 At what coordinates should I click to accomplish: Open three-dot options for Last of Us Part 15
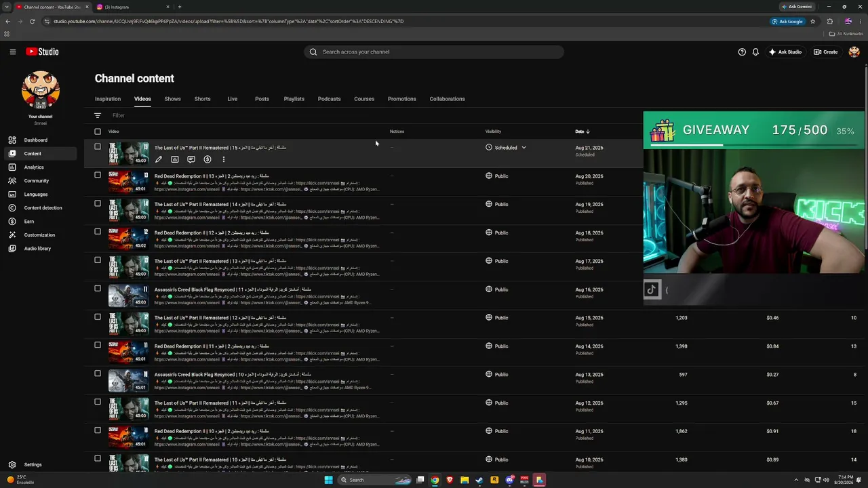[224, 160]
